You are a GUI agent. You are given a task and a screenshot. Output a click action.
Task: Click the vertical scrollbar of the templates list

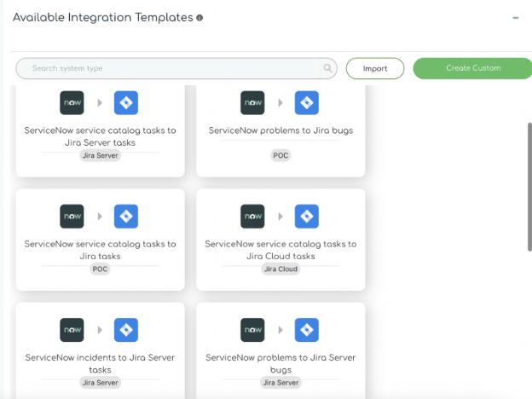(529, 187)
